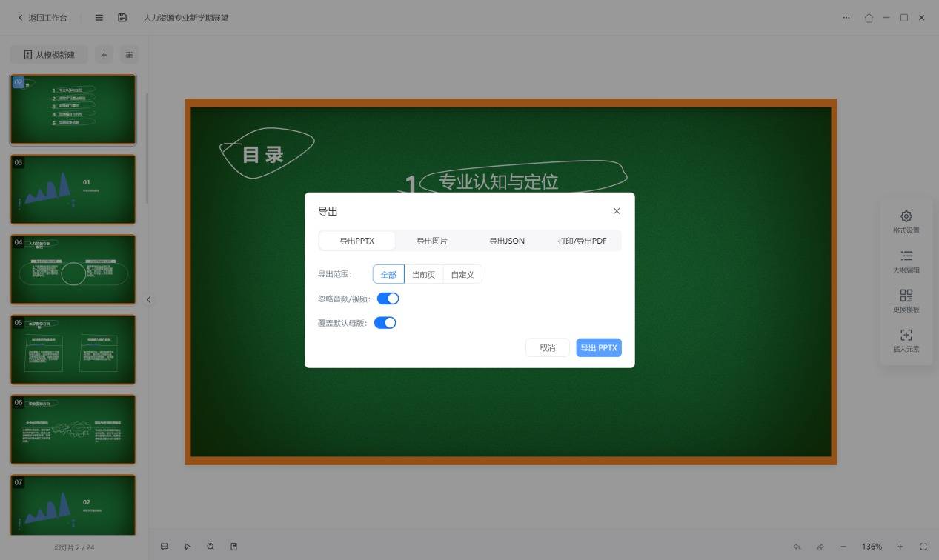The width and height of the screenshot is (939, 560).
Task: Click zoom in plus button
Action: click(x=900, y=547)
